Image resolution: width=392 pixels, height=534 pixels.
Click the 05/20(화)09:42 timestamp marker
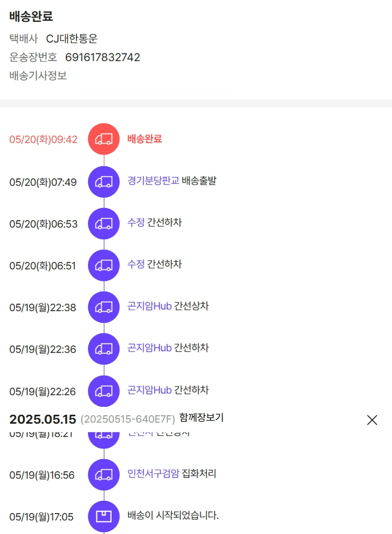click(43, 140)
